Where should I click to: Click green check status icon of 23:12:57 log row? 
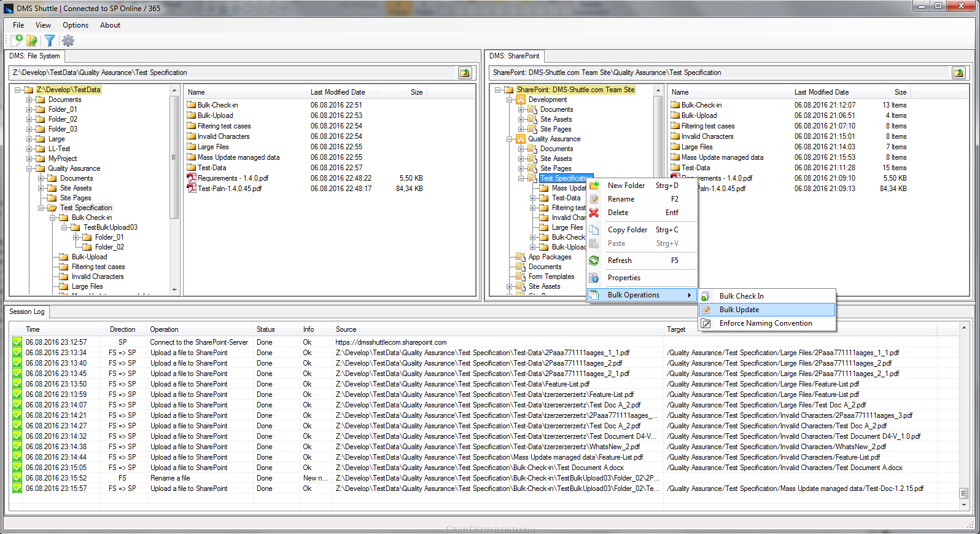[17, 342]
